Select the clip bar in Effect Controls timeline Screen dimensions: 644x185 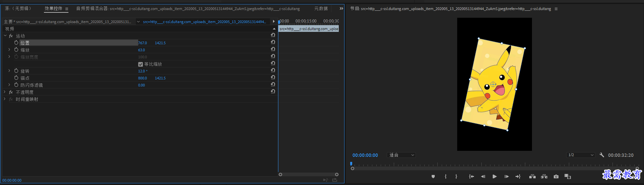pyautogui.click(x=309, y=29)
